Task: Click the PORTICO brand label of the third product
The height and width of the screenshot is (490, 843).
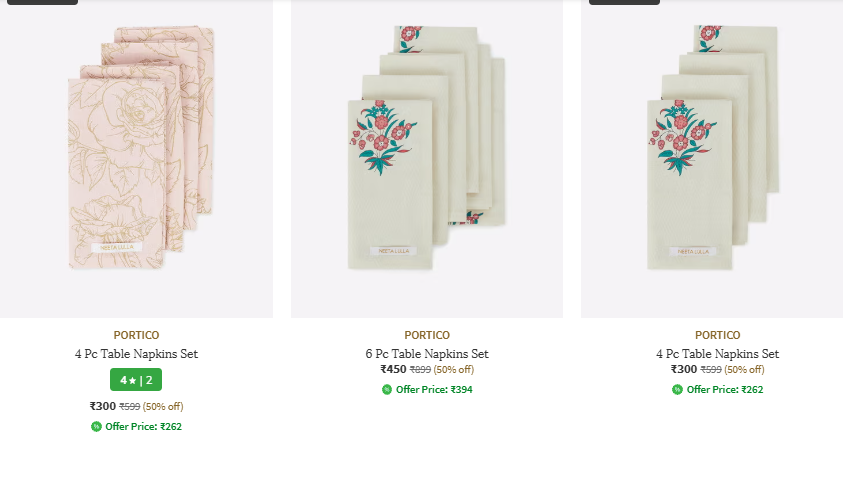Action: [717, 335]
